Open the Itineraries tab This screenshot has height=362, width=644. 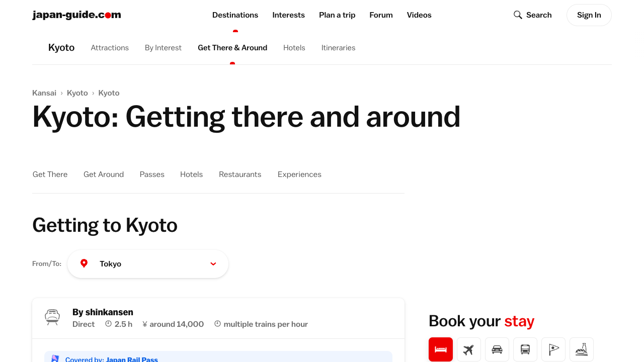pos(338,48)
